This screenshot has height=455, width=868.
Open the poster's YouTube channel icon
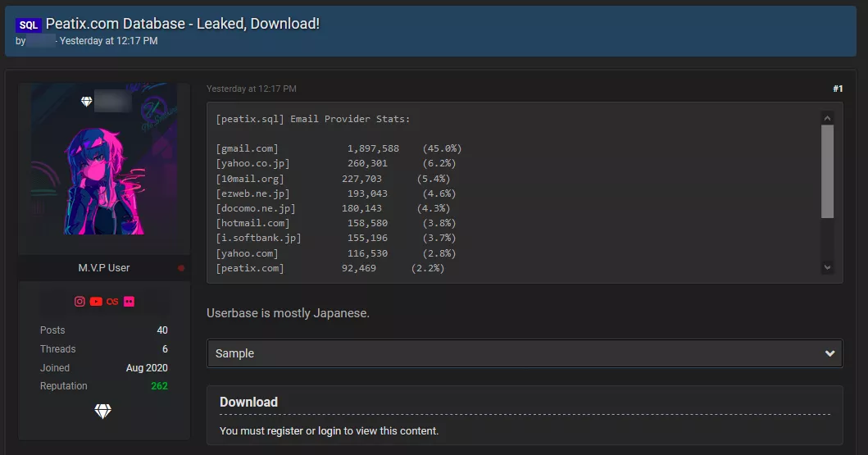96,302
